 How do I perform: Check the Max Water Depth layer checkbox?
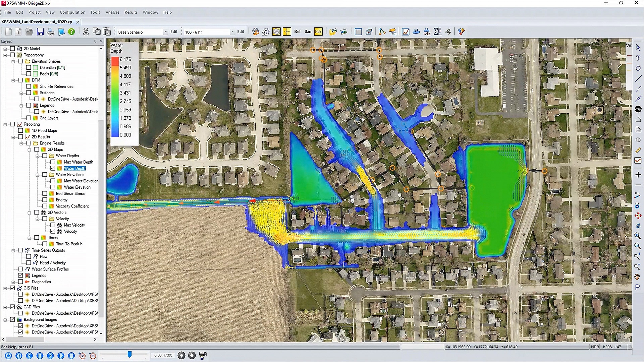[x=53, y=162]
